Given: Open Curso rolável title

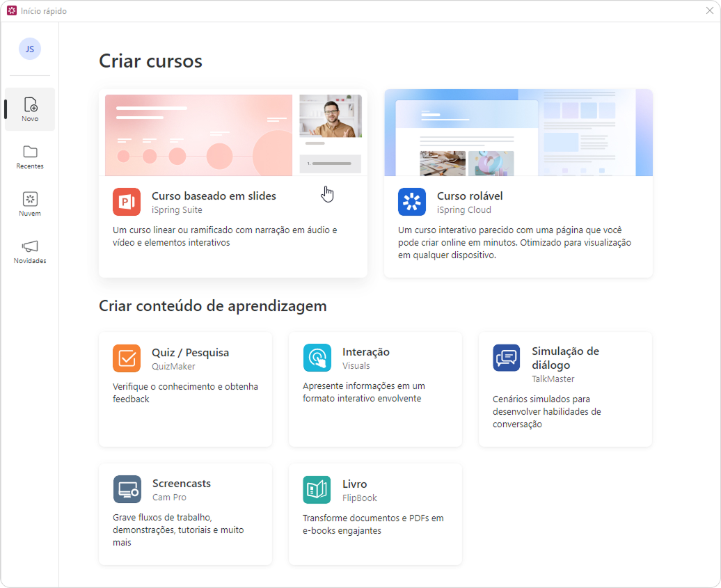Looking at the screenshot, I should pyautogui.click(x=470, y=196).
